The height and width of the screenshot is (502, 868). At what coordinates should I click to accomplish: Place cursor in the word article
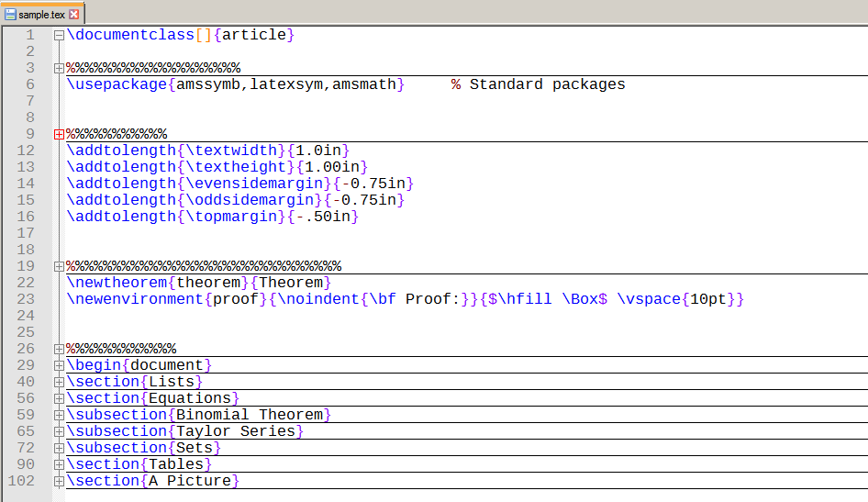tap(254, 35)
